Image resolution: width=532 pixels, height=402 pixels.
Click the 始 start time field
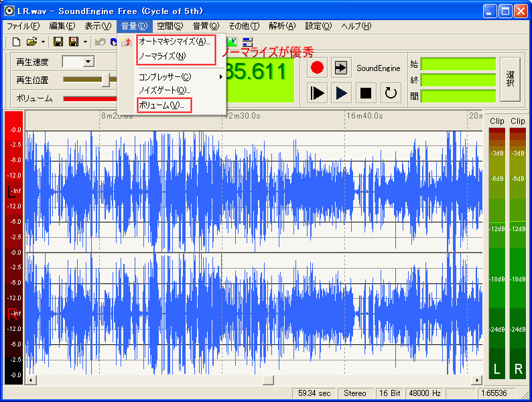click(x=458, y=64)
